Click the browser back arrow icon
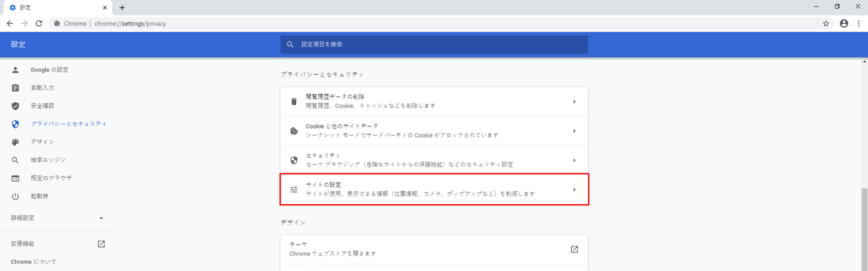Screen dimensions: 868x271 [x=10, y=23]
